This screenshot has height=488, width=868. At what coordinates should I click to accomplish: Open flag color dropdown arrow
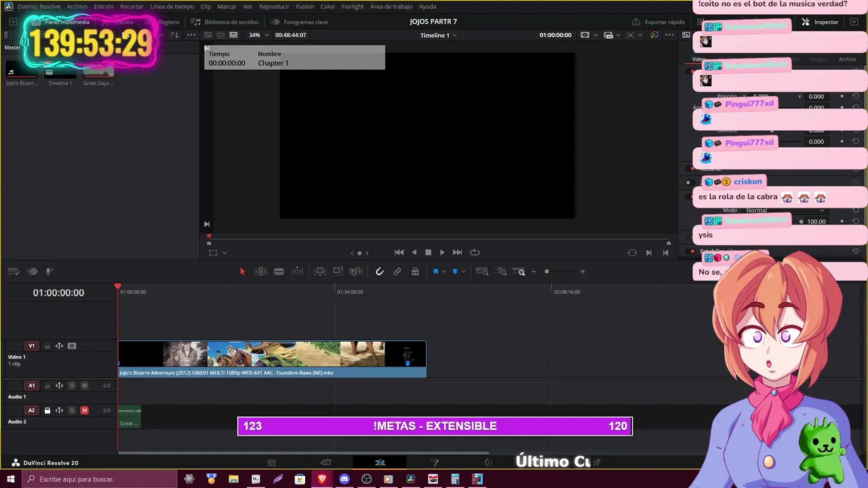tap(444, 272)
